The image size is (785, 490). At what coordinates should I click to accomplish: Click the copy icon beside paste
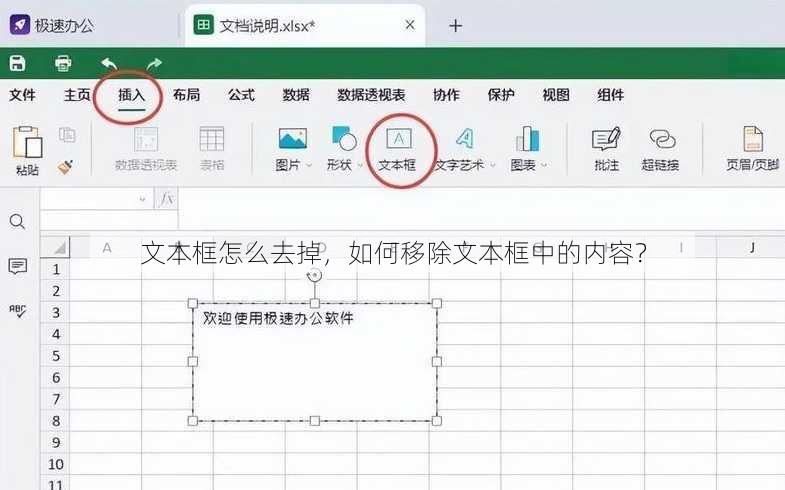(x=67, y=135)
